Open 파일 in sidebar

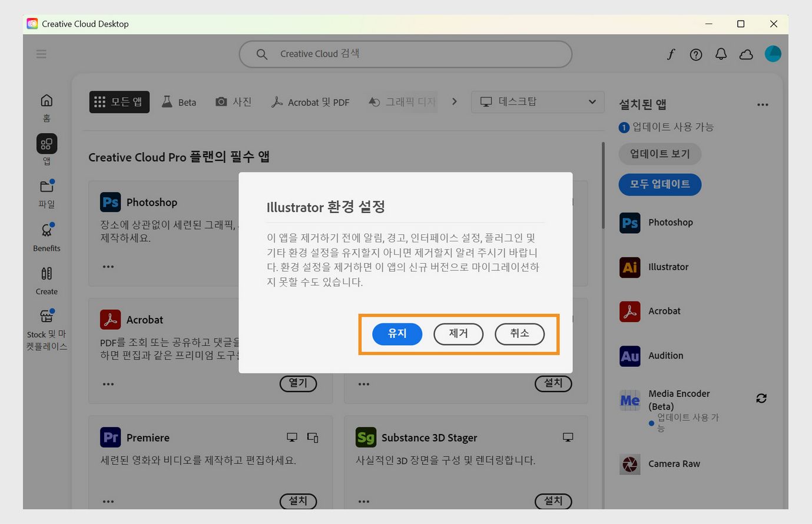point(47,194)
